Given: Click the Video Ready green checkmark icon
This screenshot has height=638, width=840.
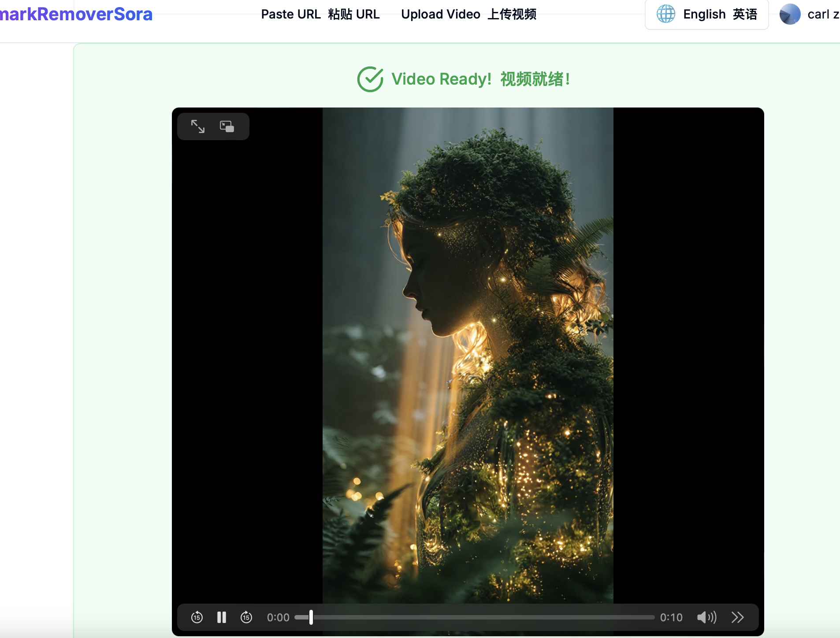Looking at the screenshot, I should (370, 79).
